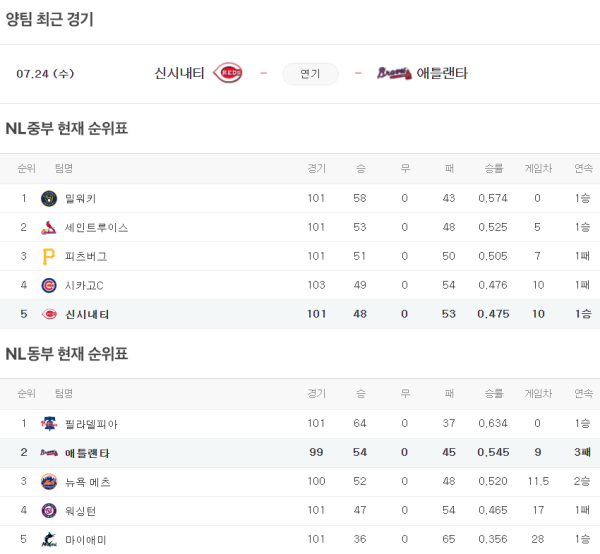Click the Cincinnati Reds logo in matchup
Viewport: 600px width, 554px height.
[228, 73]
